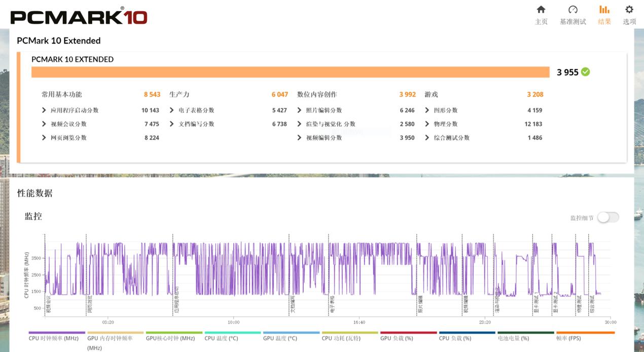Click the orange PCMark 10 Extended score bar
The height and width of the screenshot is (352, 644).
pyautogui.click(x=290, y=72)
